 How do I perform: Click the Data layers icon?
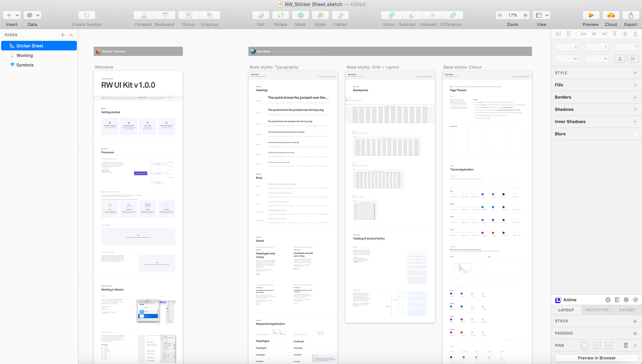click(x=29, y=15)
